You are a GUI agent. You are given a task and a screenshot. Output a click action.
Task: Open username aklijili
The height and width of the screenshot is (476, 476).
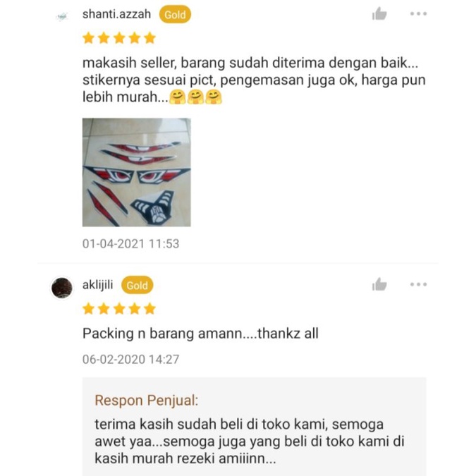pyautogui.click(x=98, y=285)
